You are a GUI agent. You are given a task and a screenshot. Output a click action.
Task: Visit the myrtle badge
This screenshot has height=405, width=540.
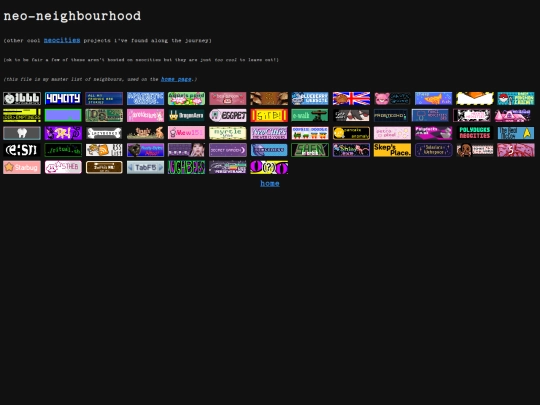pyautogui.click(x=228, y=133)
